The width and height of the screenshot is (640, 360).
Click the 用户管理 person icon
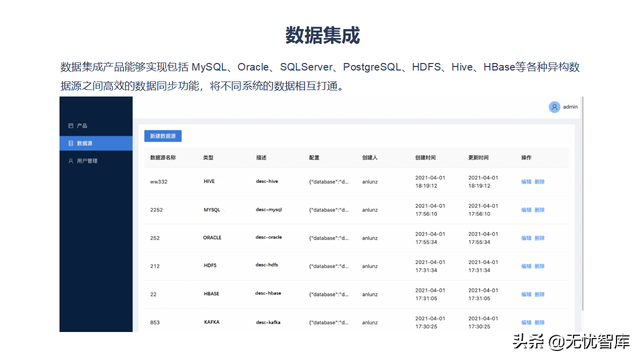71,161
